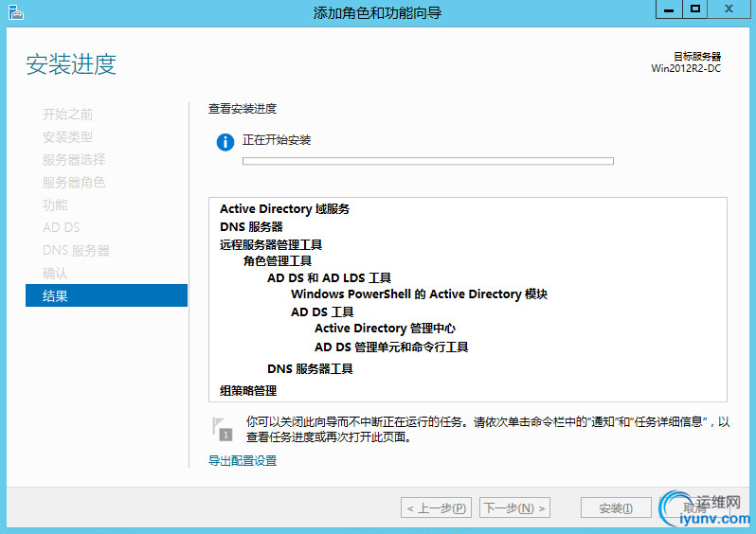Click DNS 服务器工具 entry
This screenshot has width=756, height=534.
click(310, 368)
